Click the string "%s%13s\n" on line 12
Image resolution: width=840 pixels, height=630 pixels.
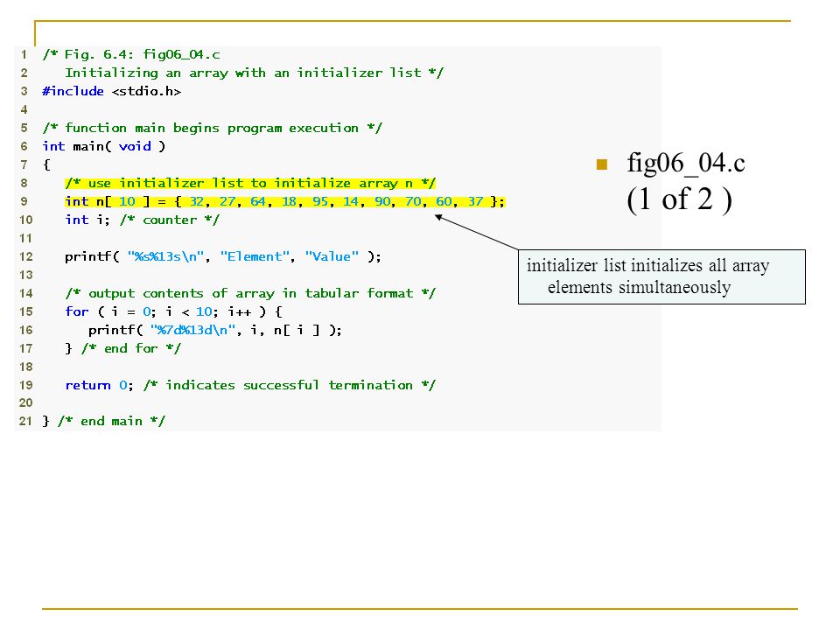coord(165,256)
